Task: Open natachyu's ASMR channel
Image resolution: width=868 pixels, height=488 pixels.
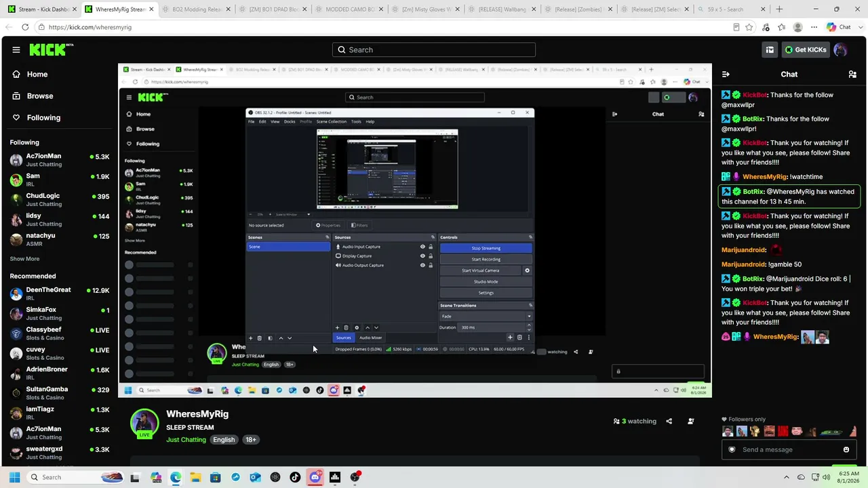Action: (60, 239)
